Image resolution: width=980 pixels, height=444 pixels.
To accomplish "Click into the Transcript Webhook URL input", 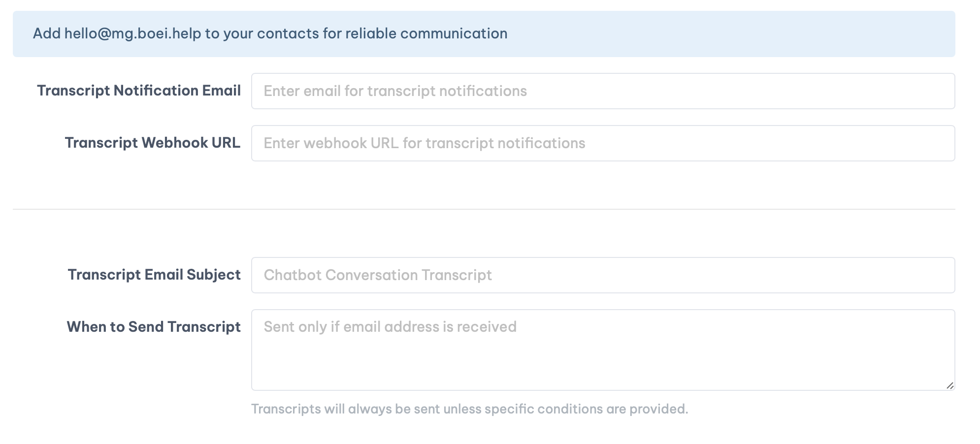I will pyautogui.click(x=603, y=143).
